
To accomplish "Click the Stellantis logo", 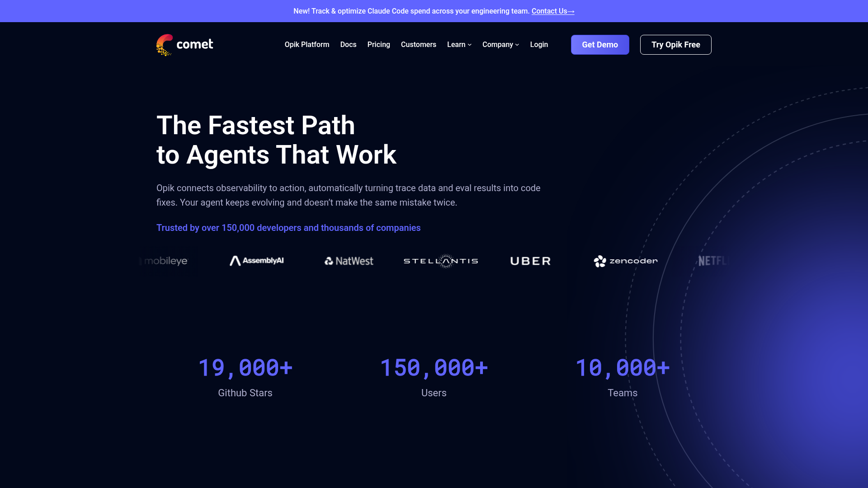I will pyautogui.click(x=441, y=261).
